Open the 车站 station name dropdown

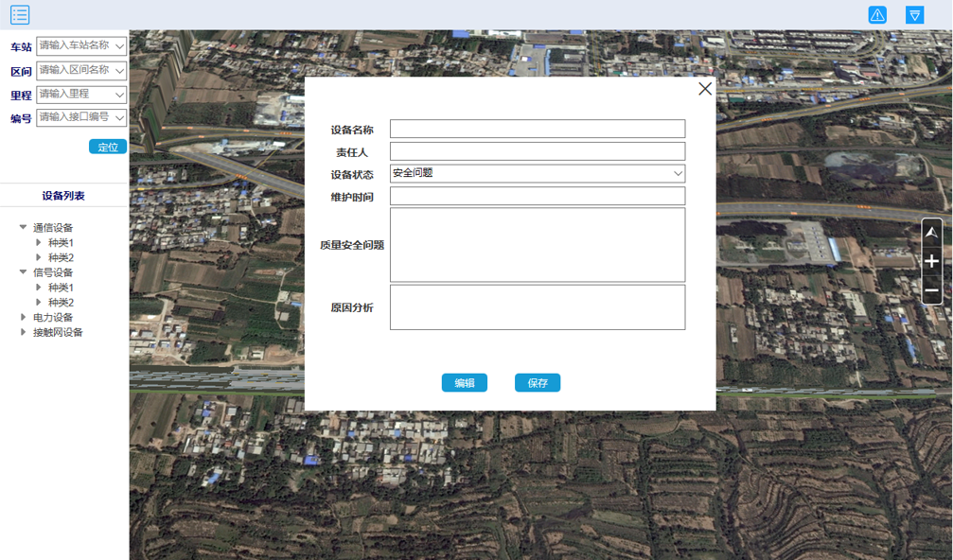coord(119,46)
